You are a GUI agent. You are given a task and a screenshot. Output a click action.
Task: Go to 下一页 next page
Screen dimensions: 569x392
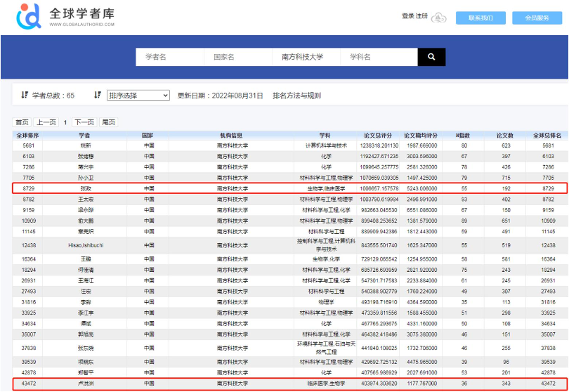click(84, 122)
